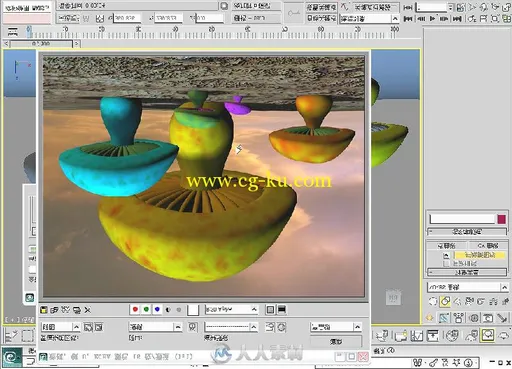Toggle the red channel display
Screen dimensions: 512x369
point(135,310)
